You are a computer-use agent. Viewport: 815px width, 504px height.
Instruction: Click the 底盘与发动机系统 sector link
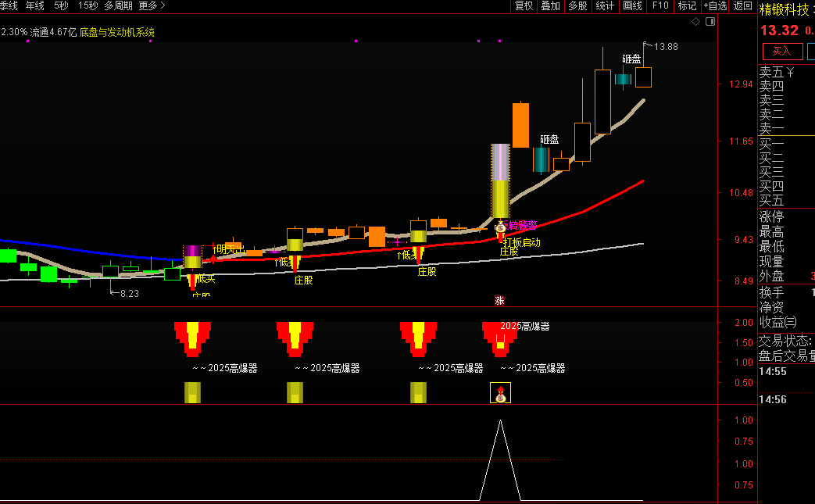coord(117,33)
